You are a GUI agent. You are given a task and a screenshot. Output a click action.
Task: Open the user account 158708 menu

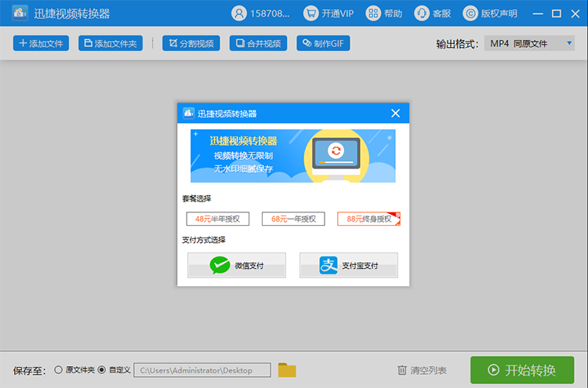[261, 13]
